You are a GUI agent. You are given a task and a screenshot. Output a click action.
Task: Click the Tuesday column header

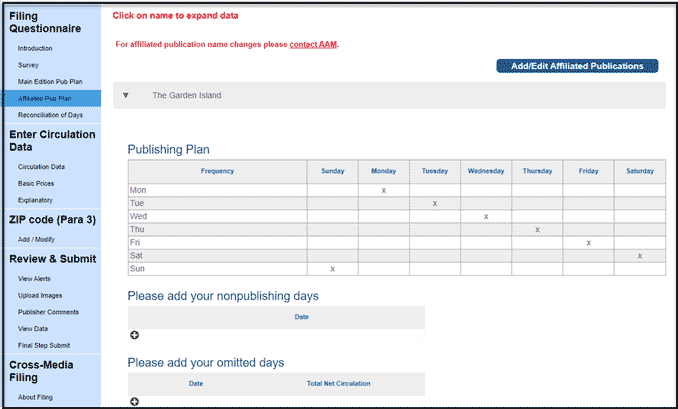click(x=435, y=171)
